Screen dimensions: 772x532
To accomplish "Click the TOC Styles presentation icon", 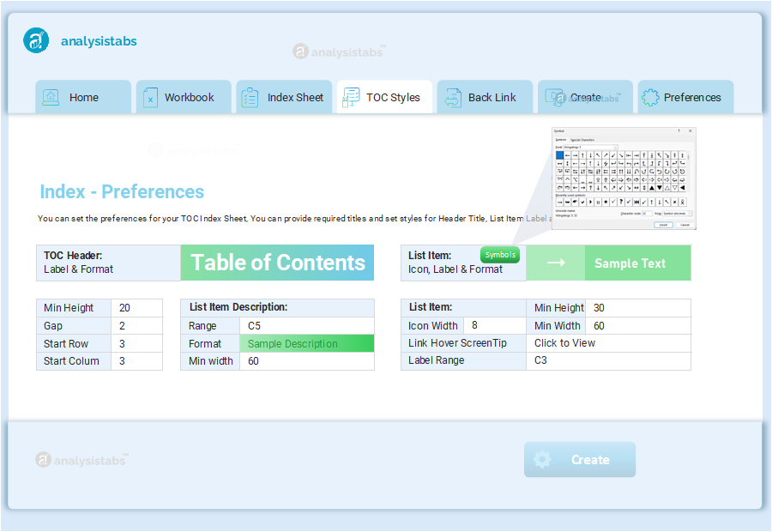I will pos(351,98).
